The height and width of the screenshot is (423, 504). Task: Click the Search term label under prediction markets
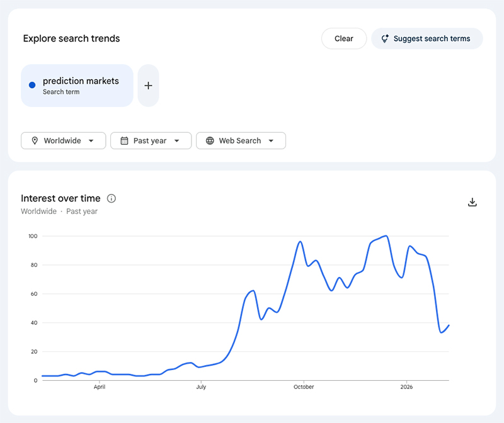[61, 92]
